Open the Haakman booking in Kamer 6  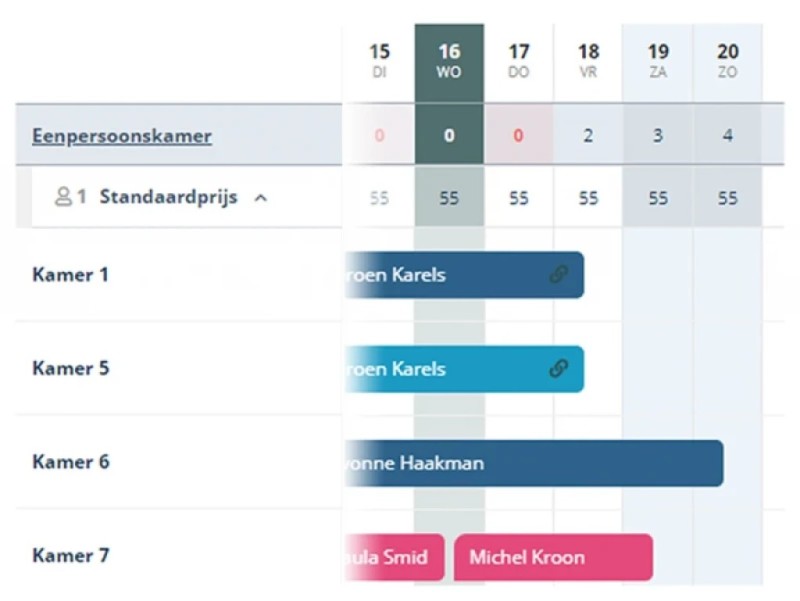[x=530, y=463]
